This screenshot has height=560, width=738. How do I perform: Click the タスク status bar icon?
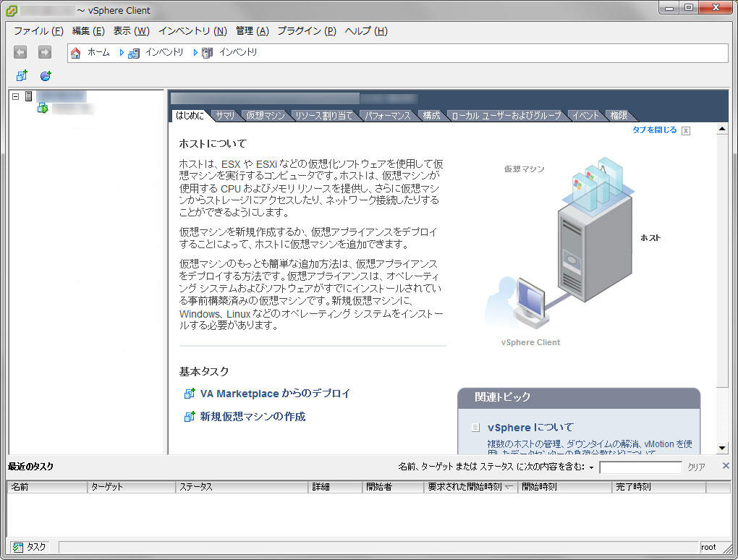tap(18, 547)
